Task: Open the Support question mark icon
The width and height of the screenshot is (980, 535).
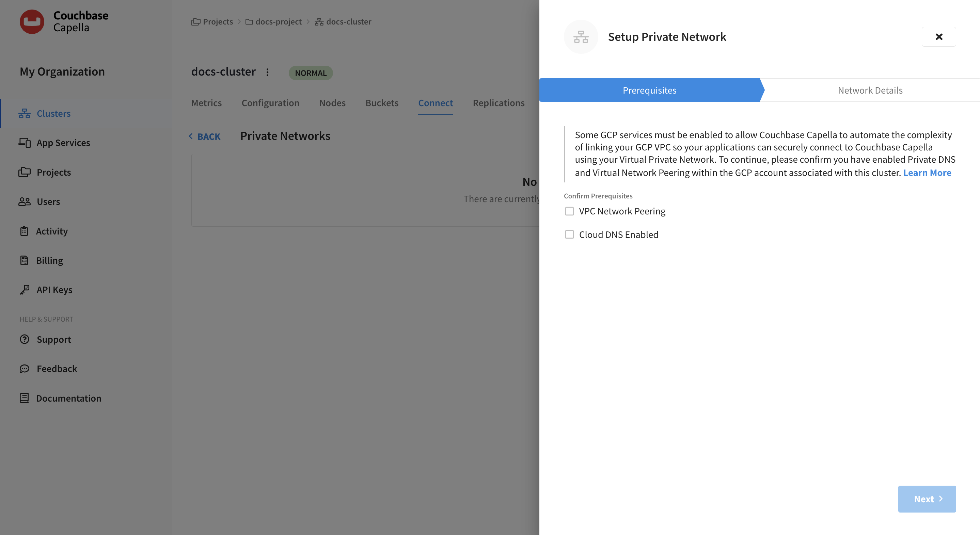Action: point(25,339)
